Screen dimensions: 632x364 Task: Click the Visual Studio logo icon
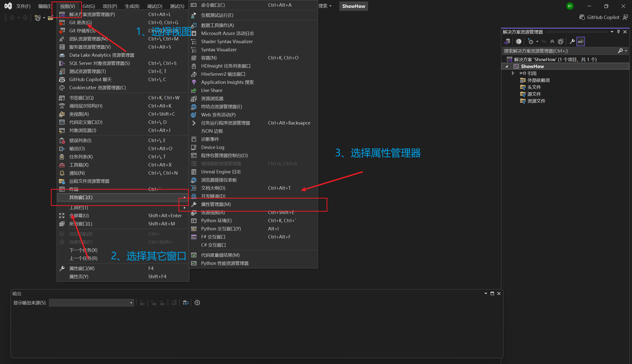pyautogui.click(x=8, y=6)
